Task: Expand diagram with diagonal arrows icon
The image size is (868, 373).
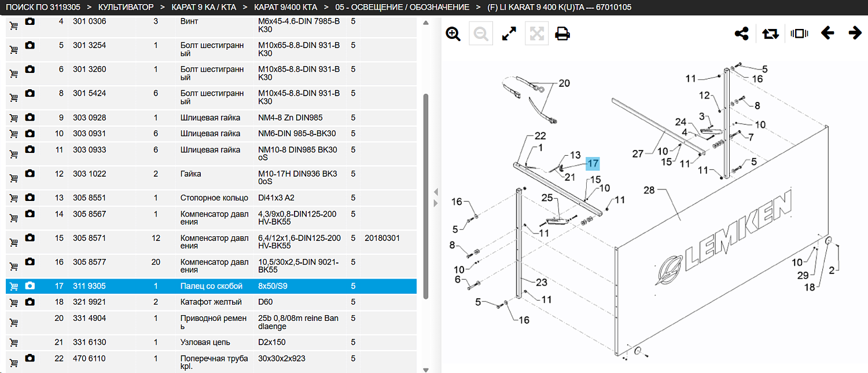Action: click(509, 34)
